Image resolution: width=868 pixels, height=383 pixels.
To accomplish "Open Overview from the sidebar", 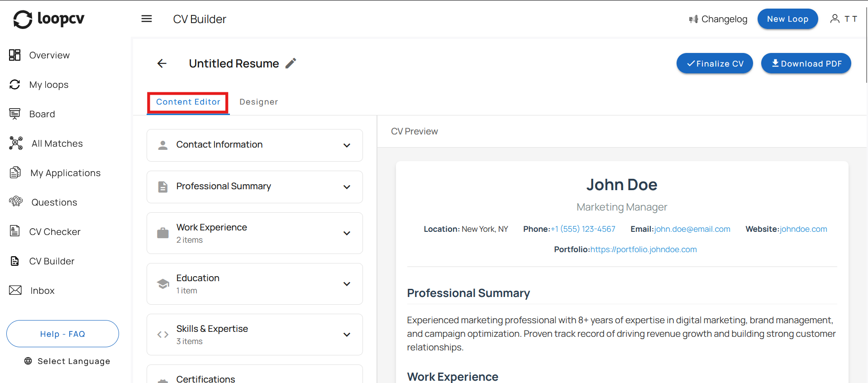I will [x=49, y=55].
